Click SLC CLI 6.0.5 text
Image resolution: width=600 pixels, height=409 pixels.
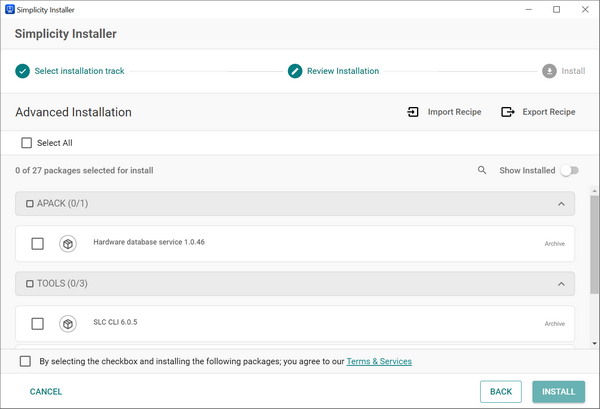115,322
